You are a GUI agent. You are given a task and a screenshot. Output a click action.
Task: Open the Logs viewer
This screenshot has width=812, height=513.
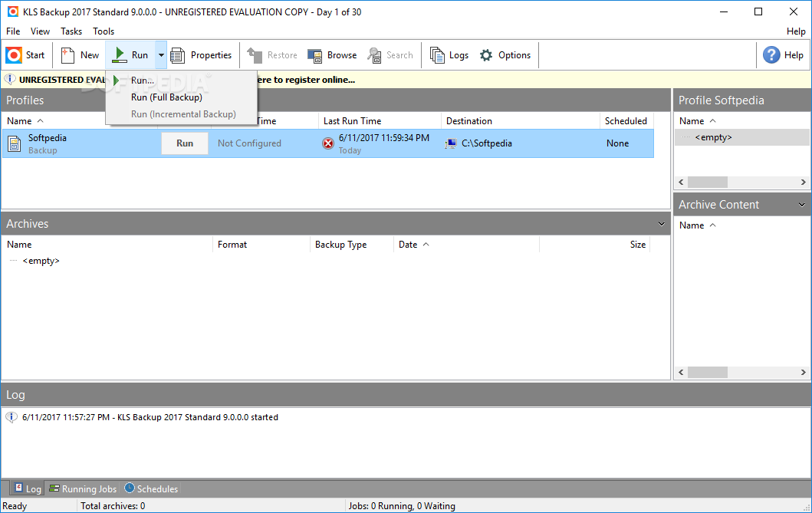click(449, 55)
